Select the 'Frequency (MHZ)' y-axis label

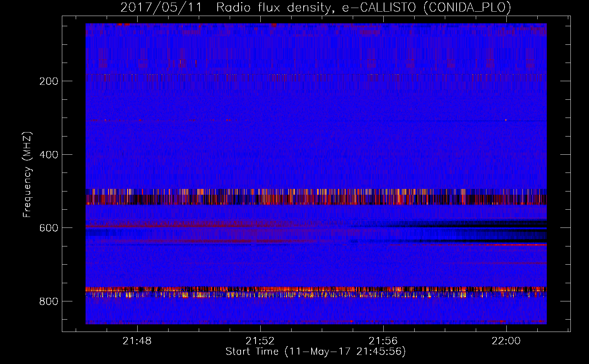27,174
